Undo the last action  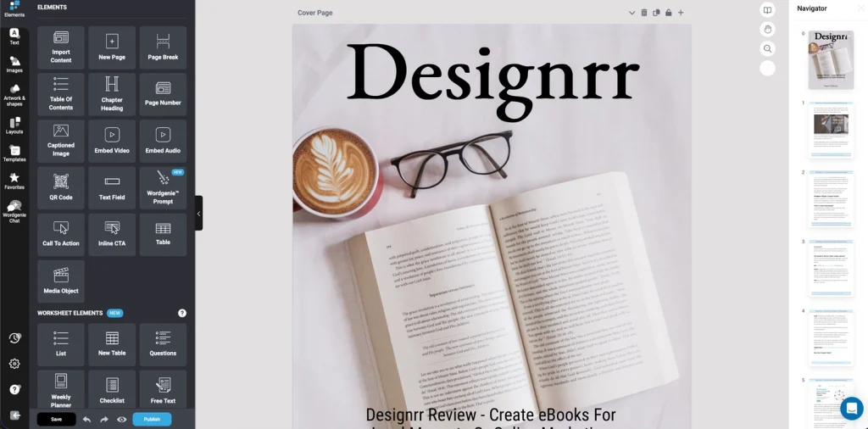click(x=87, y=420)
